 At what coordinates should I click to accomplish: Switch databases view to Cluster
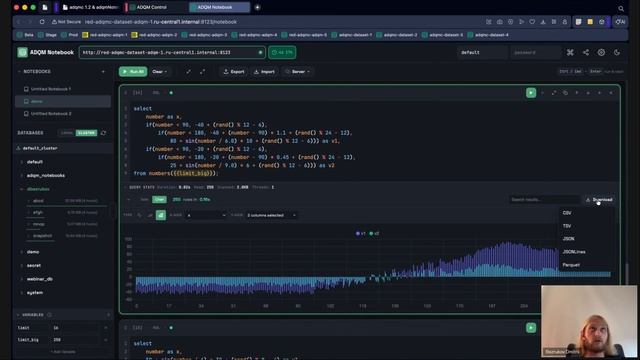(86, 133)
